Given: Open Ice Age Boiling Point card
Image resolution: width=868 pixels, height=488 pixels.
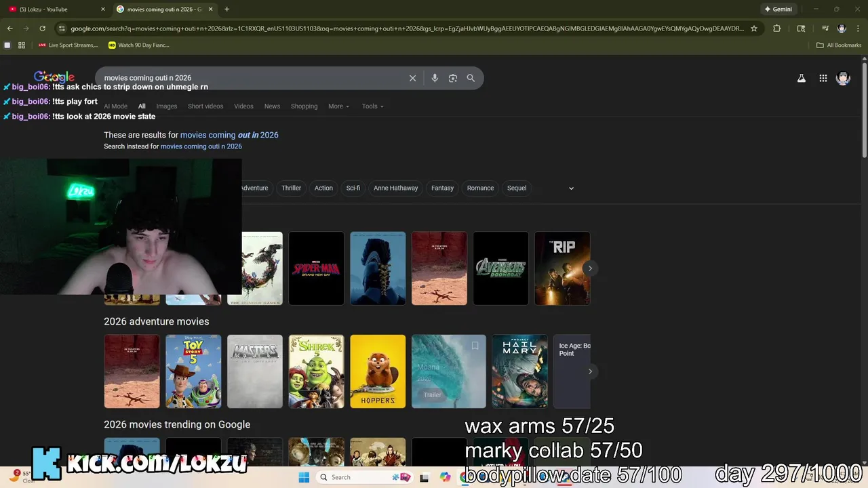Looking at the screenshot, I should pos(572,371).
